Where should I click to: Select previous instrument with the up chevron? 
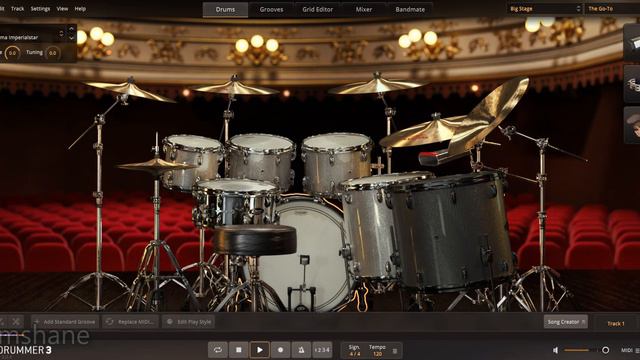[x=71, y=29]
